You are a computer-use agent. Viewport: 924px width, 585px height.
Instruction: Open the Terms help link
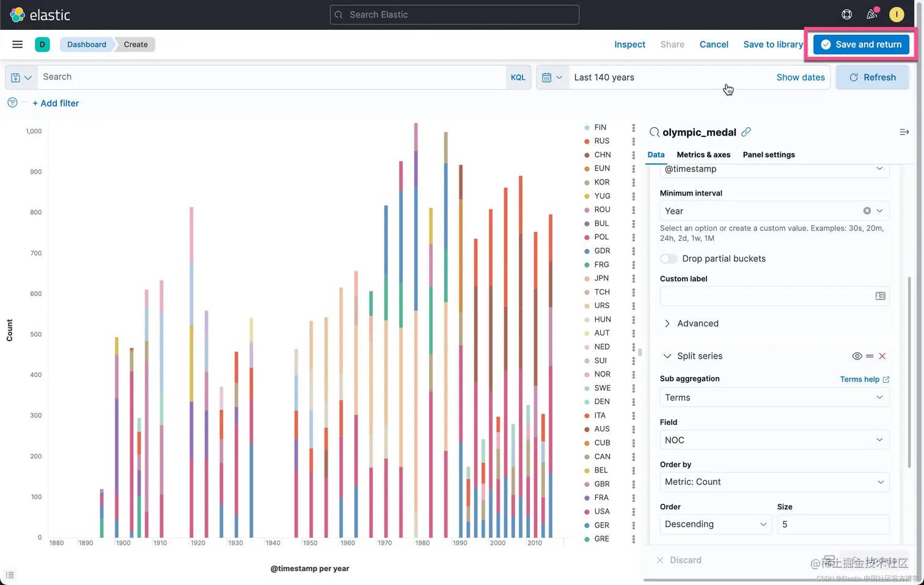tap(864, 379)
